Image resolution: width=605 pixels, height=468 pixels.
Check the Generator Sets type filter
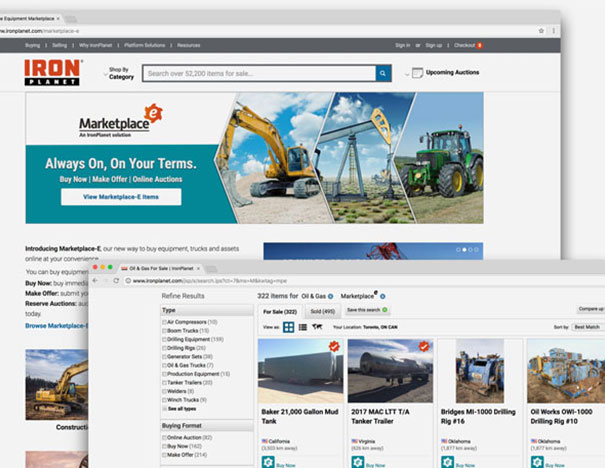[x=164, y=357]
